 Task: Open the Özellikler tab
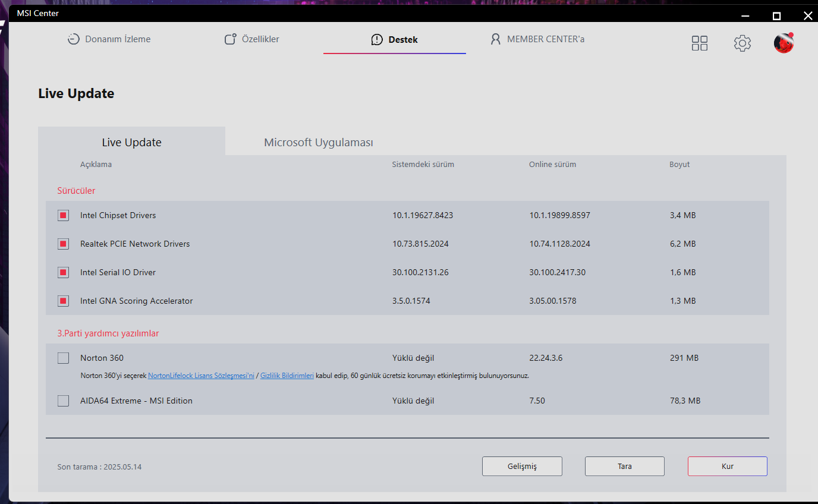tap(252, 39)
